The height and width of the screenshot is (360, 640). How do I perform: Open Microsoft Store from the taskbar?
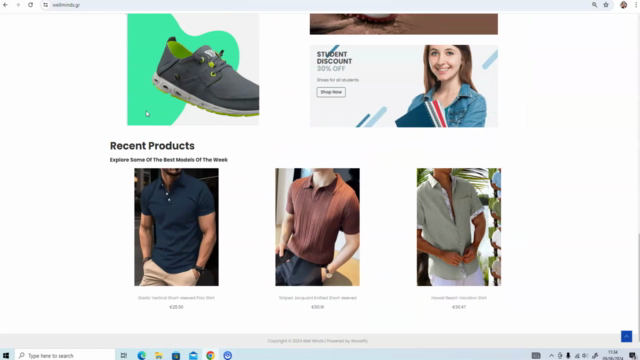click(x=176, y=356)
